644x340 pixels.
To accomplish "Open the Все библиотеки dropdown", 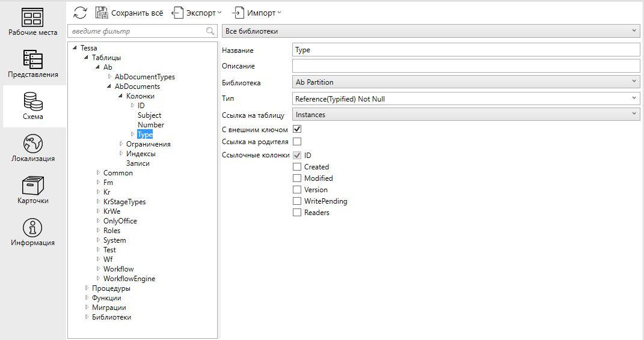I will (431, 31).
